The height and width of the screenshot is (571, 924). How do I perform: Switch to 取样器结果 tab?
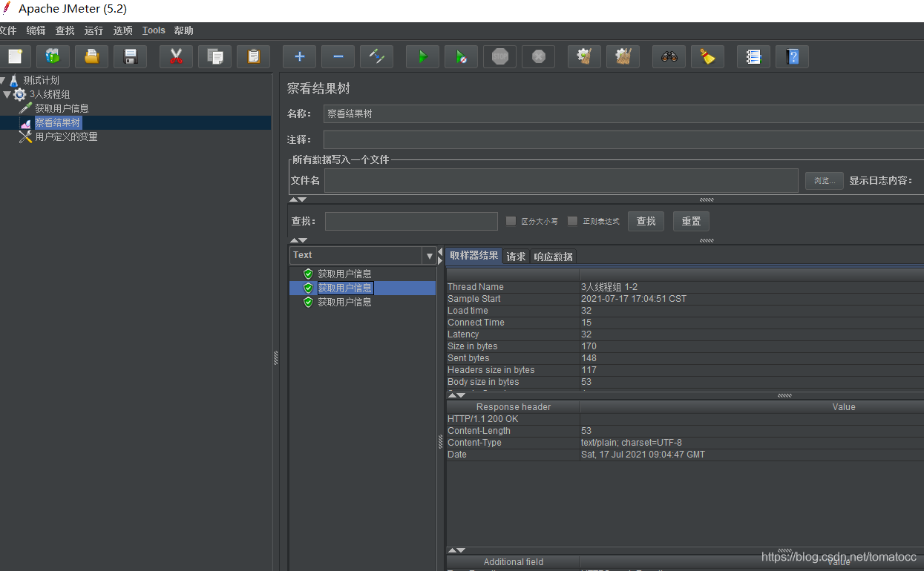coord(474,256)
